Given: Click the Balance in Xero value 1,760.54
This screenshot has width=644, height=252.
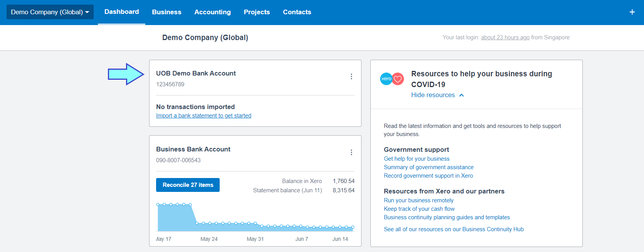Looking at the screenshot, I should [344, 181].
